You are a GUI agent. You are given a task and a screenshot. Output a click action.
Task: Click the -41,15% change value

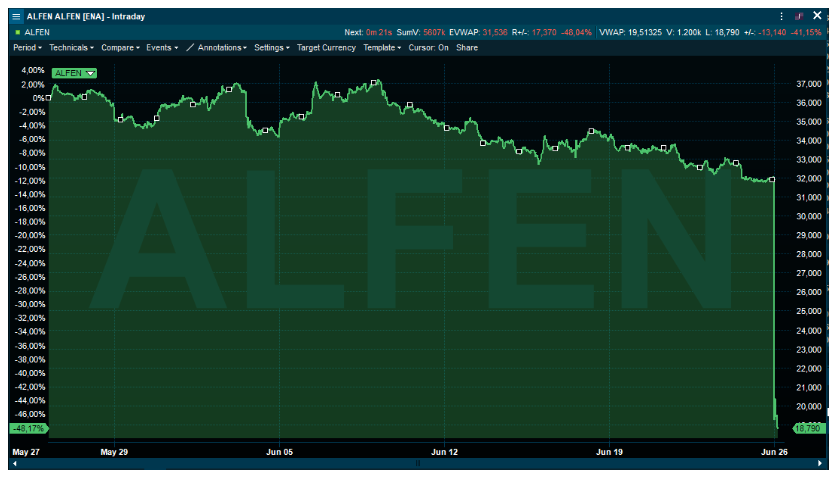(807, 32)
